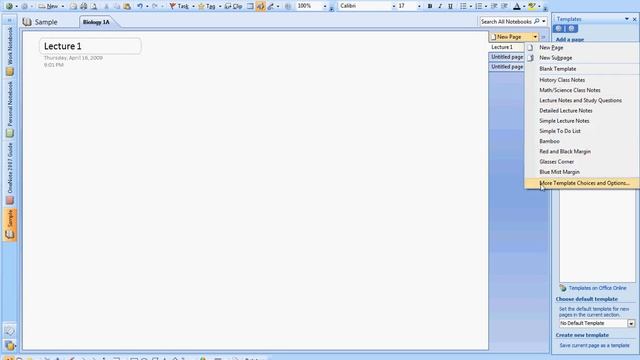Viewport: 640px width, 360px height.
Task: Click the Clip screen clipping button
Action: click(x=233, y=6)
